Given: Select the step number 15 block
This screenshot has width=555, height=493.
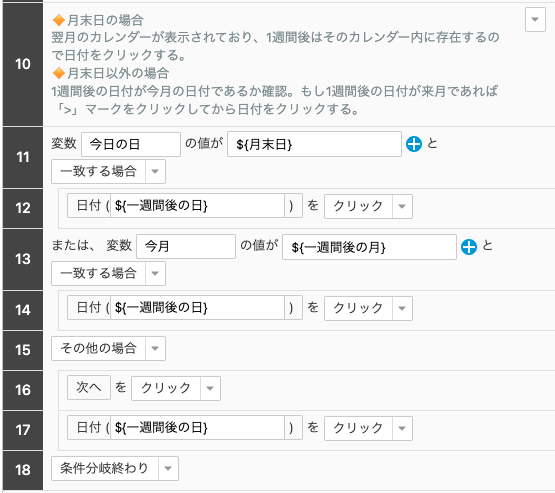Looking at the screenshot, I should [x=23, y=350].
